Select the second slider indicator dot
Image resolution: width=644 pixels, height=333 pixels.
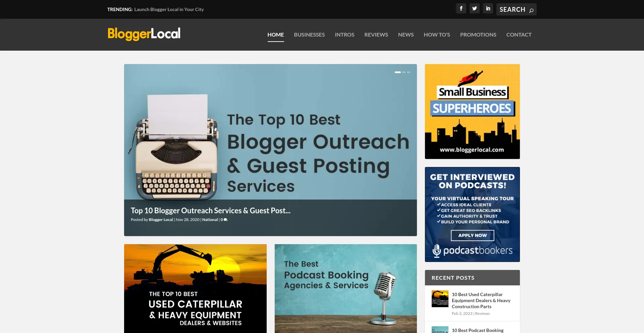[x=404, y=72]
